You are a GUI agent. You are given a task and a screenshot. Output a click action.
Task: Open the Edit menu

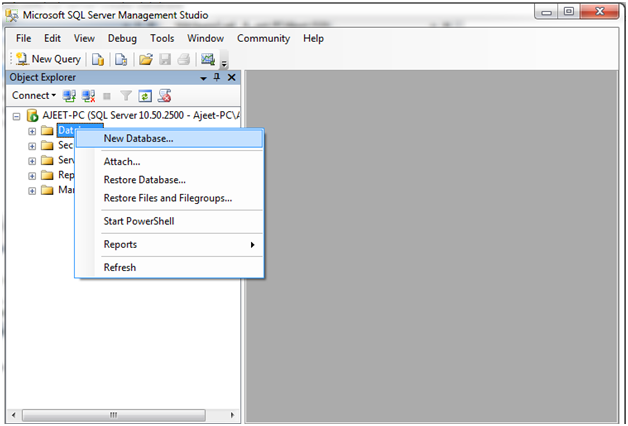click(52, 38)
